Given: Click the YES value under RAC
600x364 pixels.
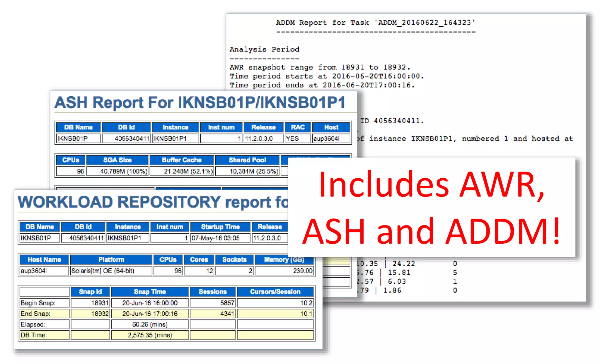Looking at the screenshot, I should (x=297, y=139).
